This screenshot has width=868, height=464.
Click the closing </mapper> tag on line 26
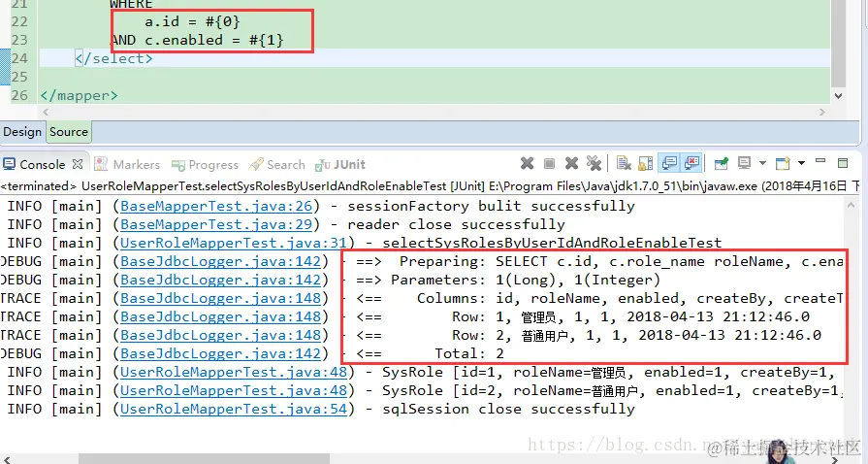pyautogui.click(x=79, y=95)
